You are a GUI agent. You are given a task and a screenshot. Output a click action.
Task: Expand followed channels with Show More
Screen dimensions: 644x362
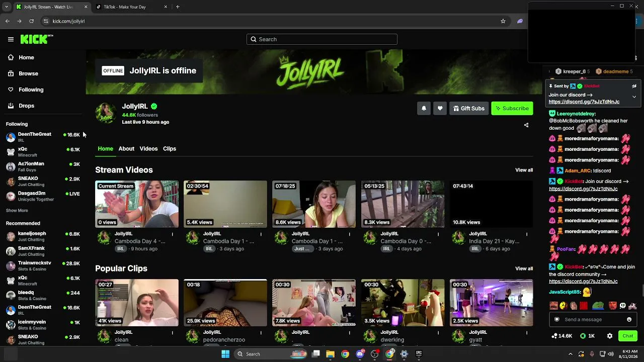(x=17, y=211)
